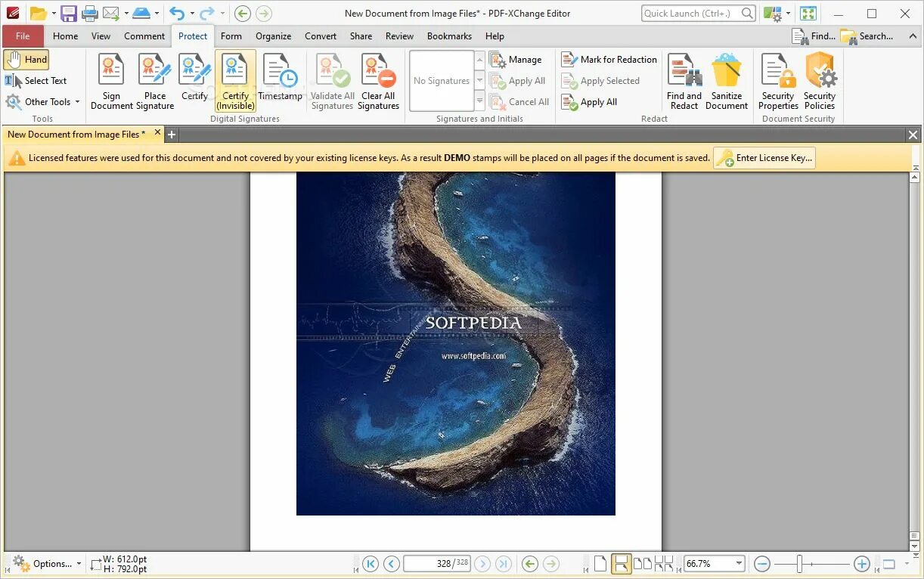924x579 pixels.
Task: Click the vertical scrollbar down arrow
Action: [915, 546]
